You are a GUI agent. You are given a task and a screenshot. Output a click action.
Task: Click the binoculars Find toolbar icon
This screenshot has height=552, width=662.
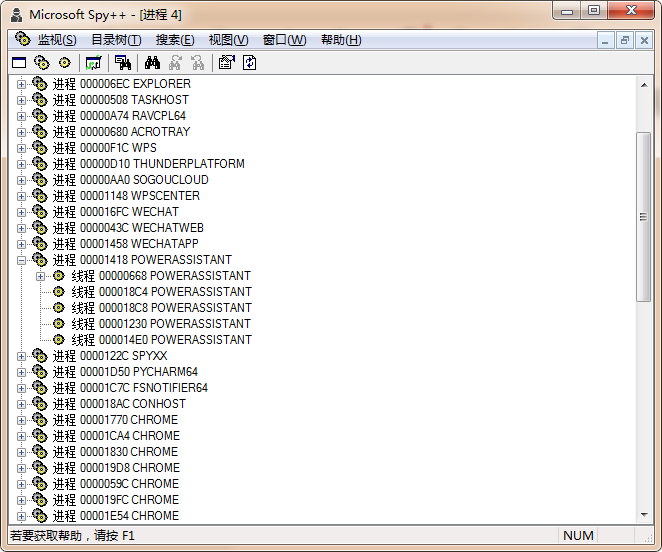[152, 63]
